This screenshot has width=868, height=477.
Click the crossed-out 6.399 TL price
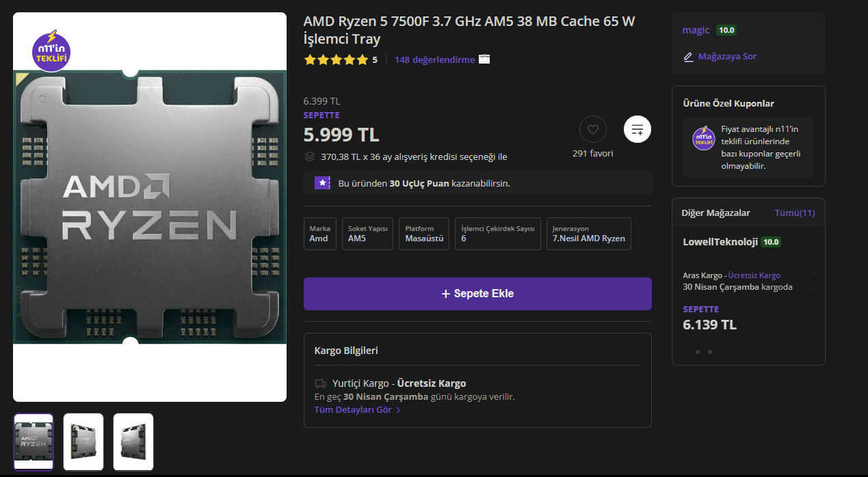pyautogui.click(x=321, y=101)
